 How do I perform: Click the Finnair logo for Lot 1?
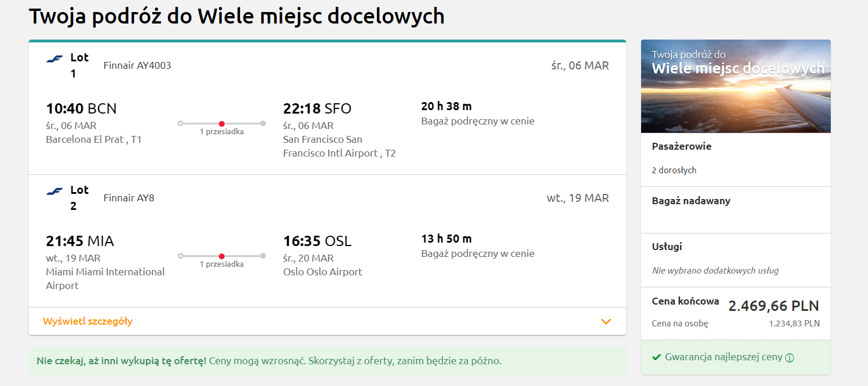(x=54, y=59)
